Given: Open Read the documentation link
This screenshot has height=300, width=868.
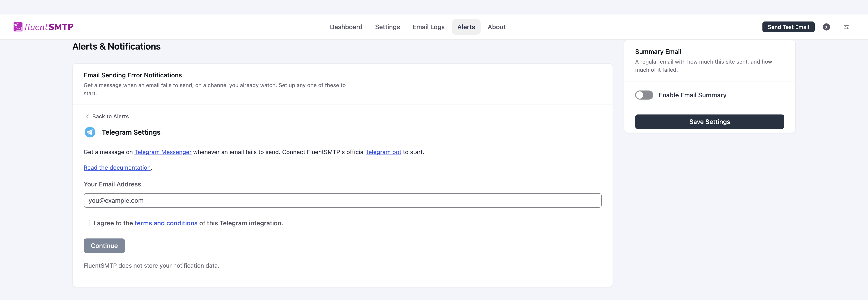Looking at the screenshot, I should [117, 167].
